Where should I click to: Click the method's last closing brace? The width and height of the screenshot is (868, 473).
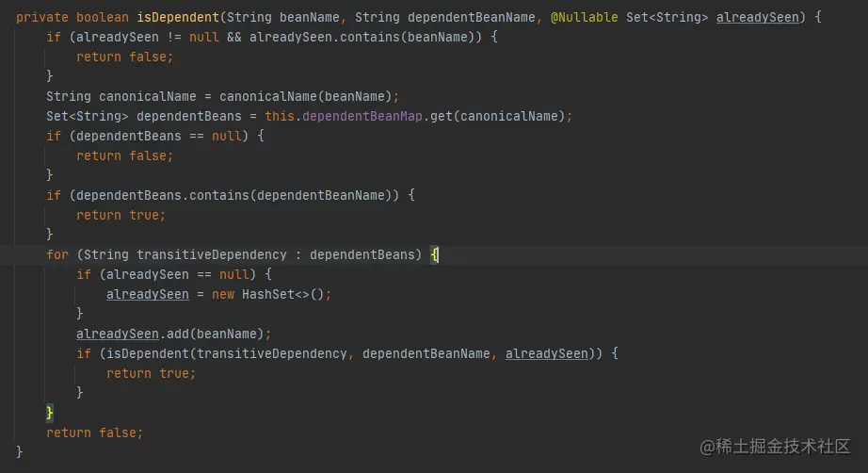tap(20, 452)
